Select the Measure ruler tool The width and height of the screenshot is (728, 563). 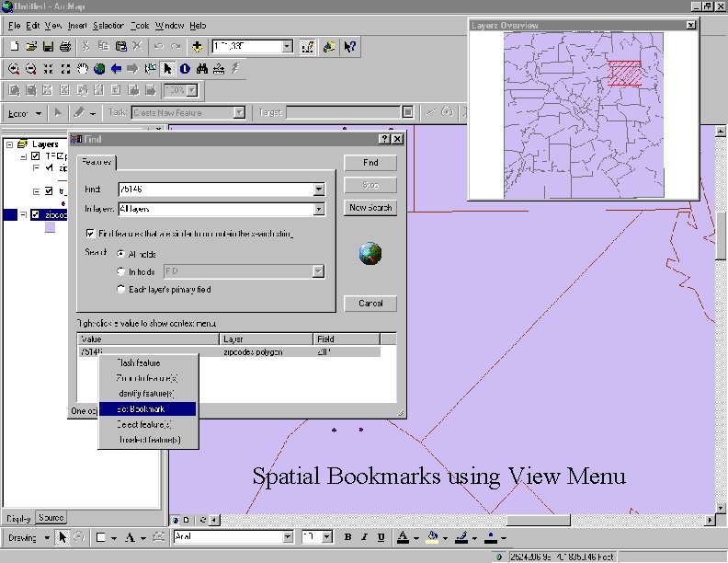tap(219, 69)
